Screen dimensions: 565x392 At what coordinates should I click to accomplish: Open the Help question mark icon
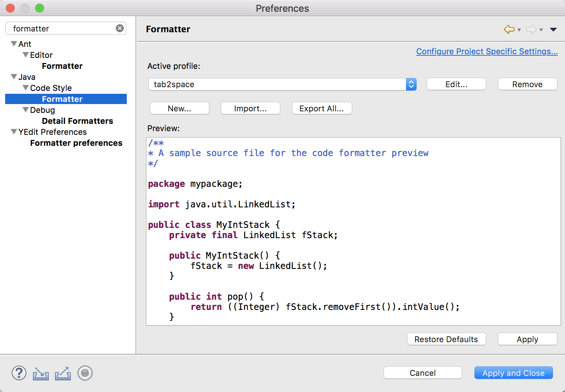(19, 373)
